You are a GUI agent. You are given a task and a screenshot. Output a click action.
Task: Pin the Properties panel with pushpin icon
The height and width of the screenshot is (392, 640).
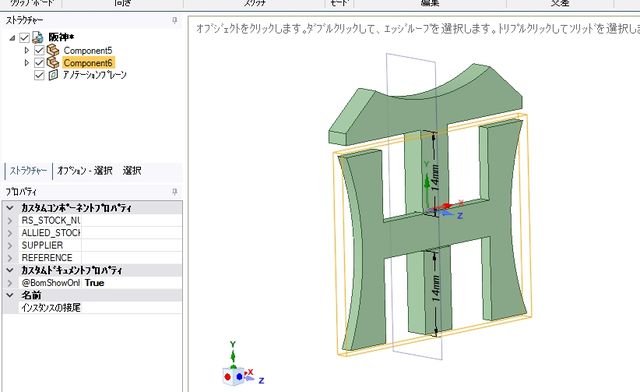tap(175, 192)
